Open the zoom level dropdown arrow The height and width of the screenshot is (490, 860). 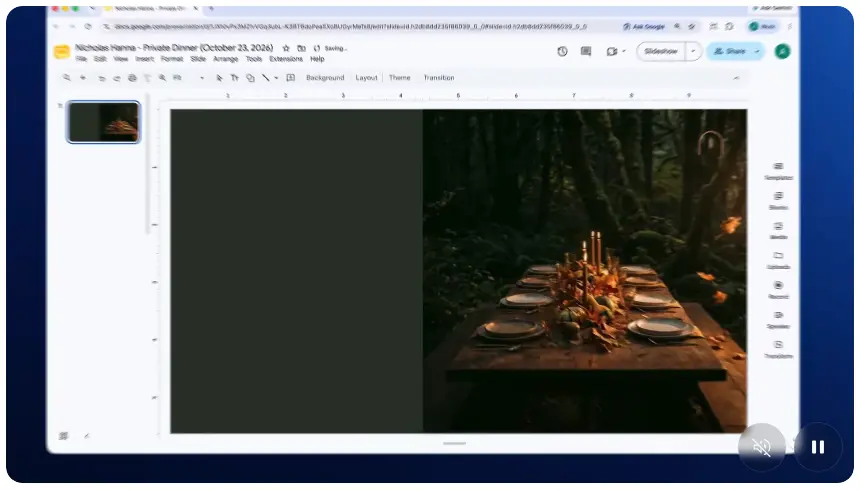tap(202, 78)
